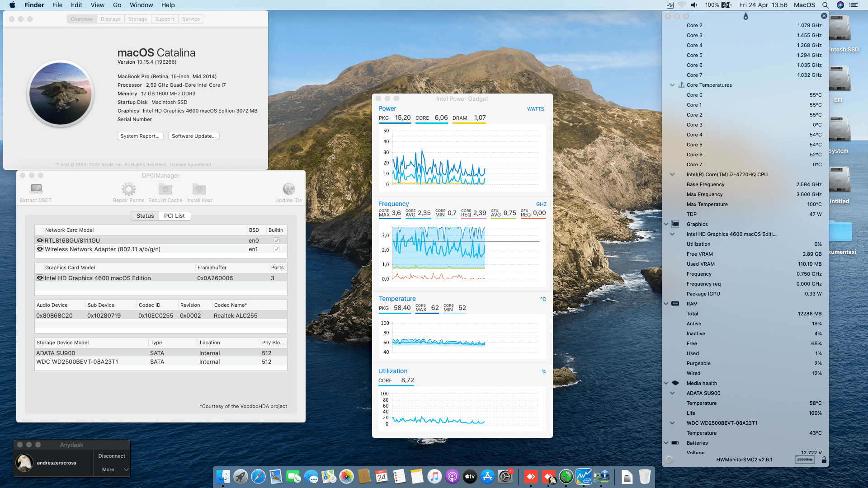This screenshot has width=868, height=488.
Task: Click the Rebuild Cache icon
Action: [x=165, y=189]
